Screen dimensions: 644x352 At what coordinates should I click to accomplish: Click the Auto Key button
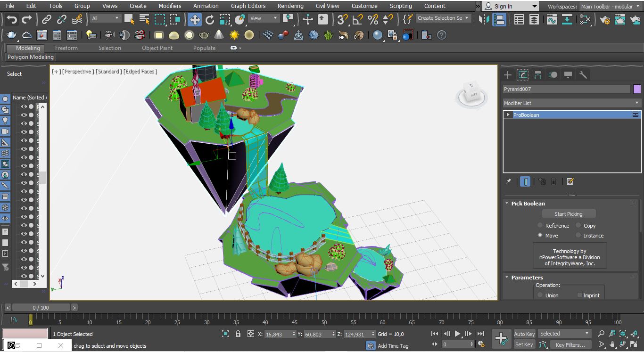524,334
